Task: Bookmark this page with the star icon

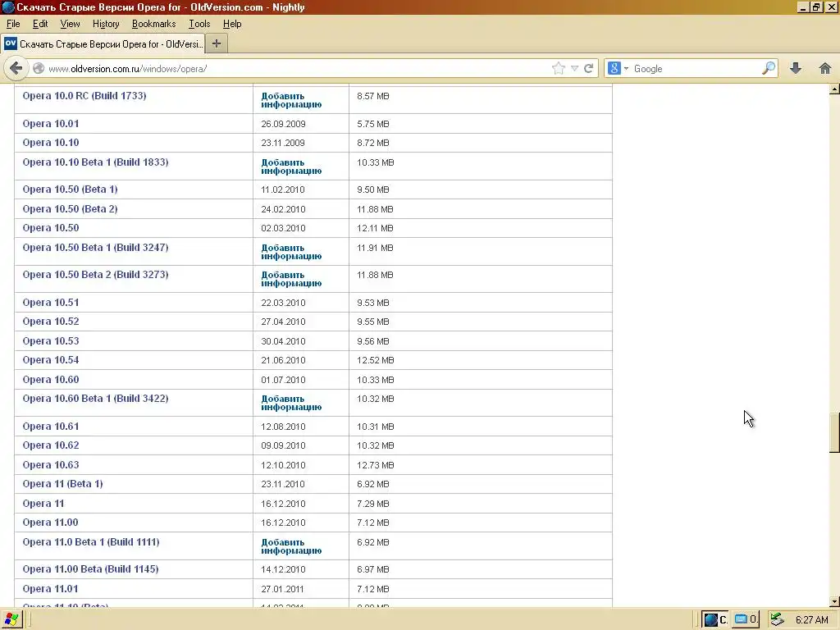Action: pyautogui.click(x=558, y=69)
